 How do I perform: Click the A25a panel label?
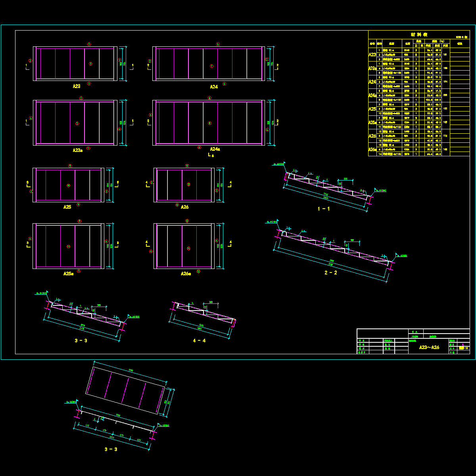click(x=68, y=274)
